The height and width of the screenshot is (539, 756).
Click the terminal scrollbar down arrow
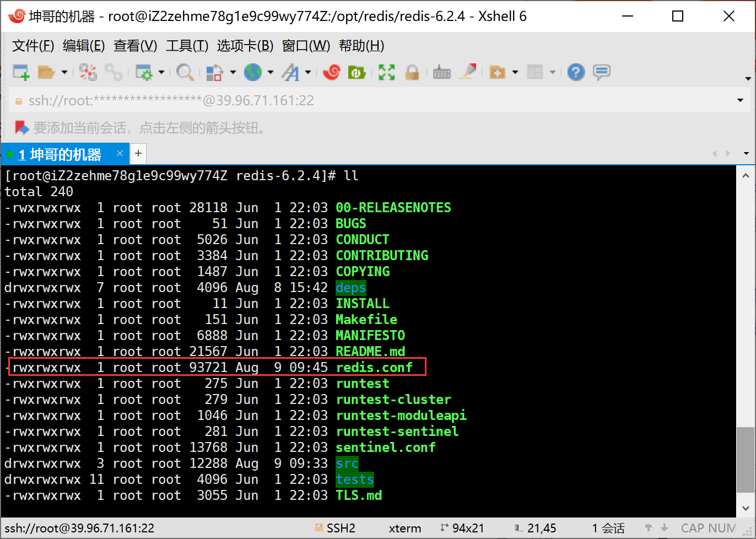[x=746, y=508]
